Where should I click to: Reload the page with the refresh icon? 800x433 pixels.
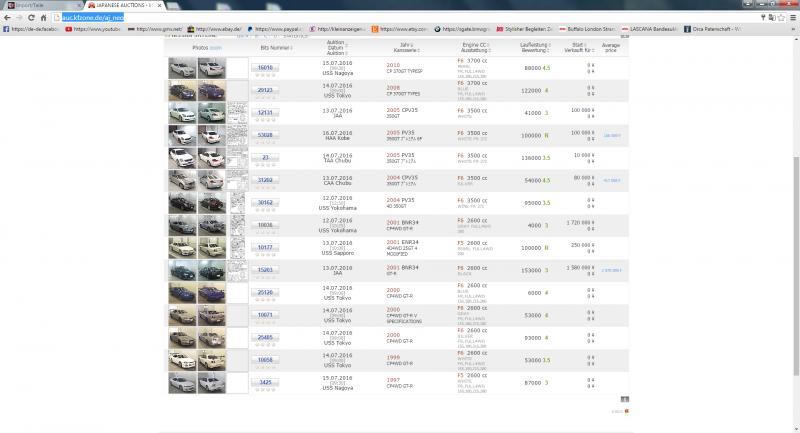[x=33, y=18]
